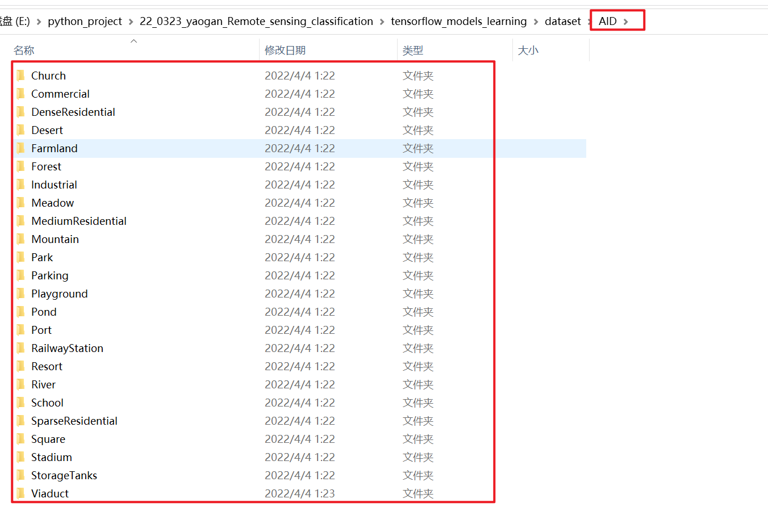Click the Parking folder icon
Image resolution: width=768 pixels, height=532 pixels.
point(20,275)
